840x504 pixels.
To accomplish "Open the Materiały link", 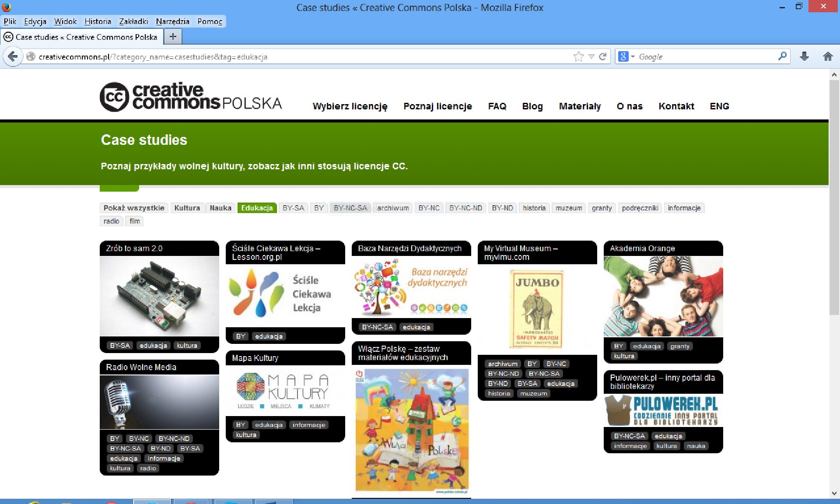I will pos(580,106).
